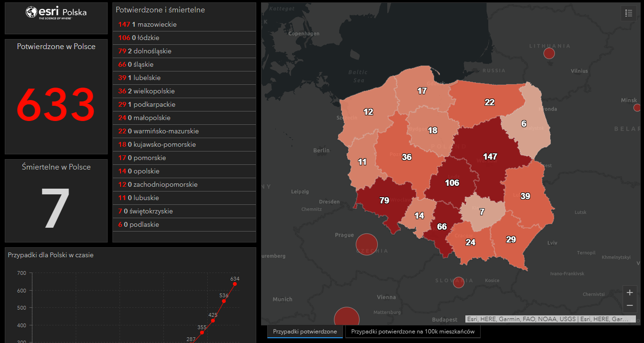This screenshot has height=343, width=644.
Task: Click the red circle over Lithuania
Action: pyautogui.click(x=549, y=53)
